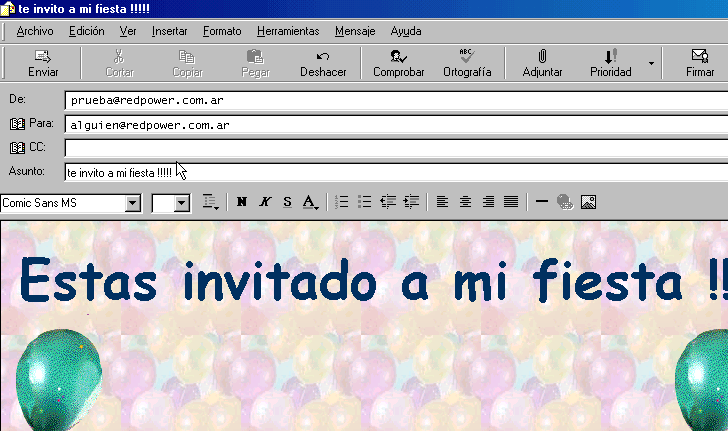Center align text
728x431 pixels.
pyautogui.click(x=465, y=202)
